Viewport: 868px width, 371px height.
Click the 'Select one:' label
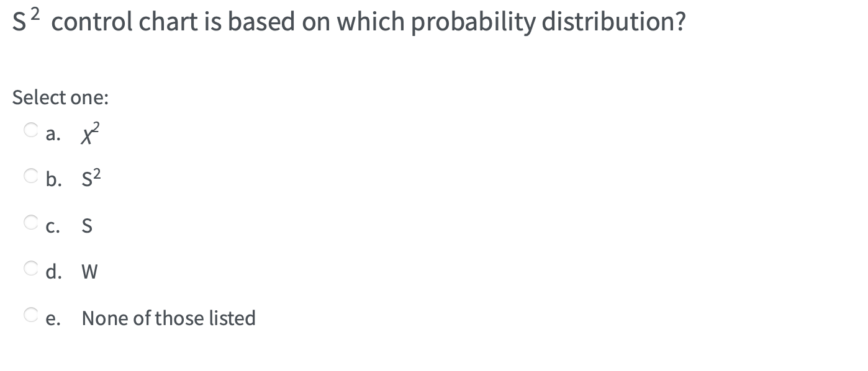tap(60, 97)
